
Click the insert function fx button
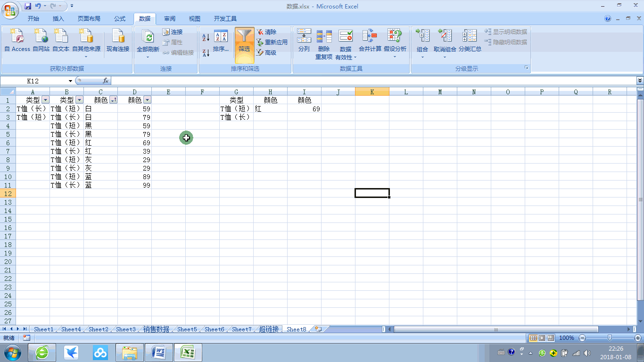pyautogui.click(x=106, y=81)
